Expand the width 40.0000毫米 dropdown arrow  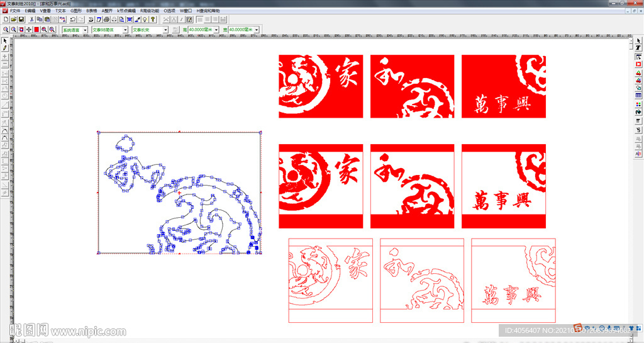(257, 30)
